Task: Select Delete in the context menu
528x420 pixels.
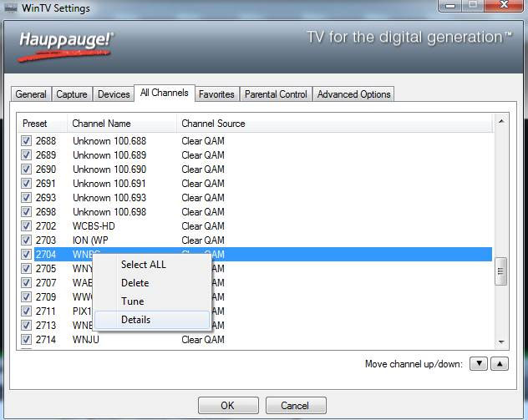Action: 135,283
